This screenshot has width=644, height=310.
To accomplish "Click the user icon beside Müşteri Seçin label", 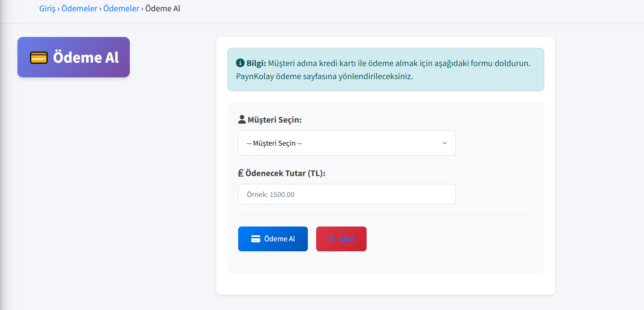I will [x=242, y=120].
